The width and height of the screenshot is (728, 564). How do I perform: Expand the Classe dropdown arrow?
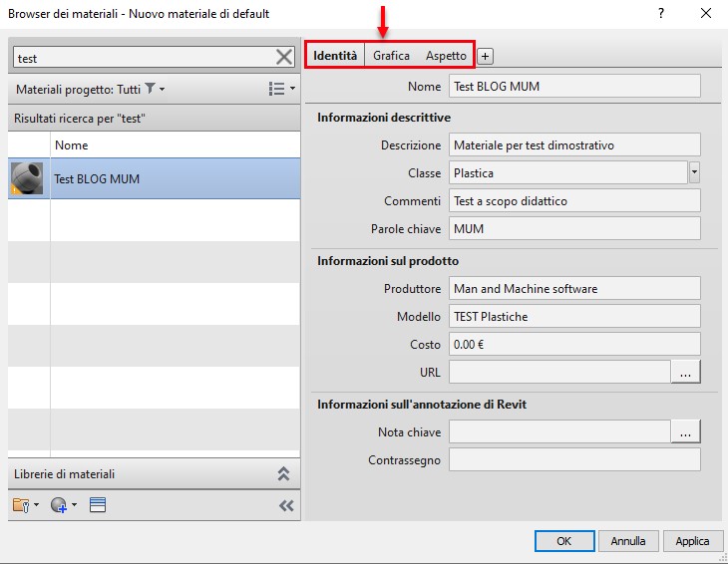click(694, 172)
